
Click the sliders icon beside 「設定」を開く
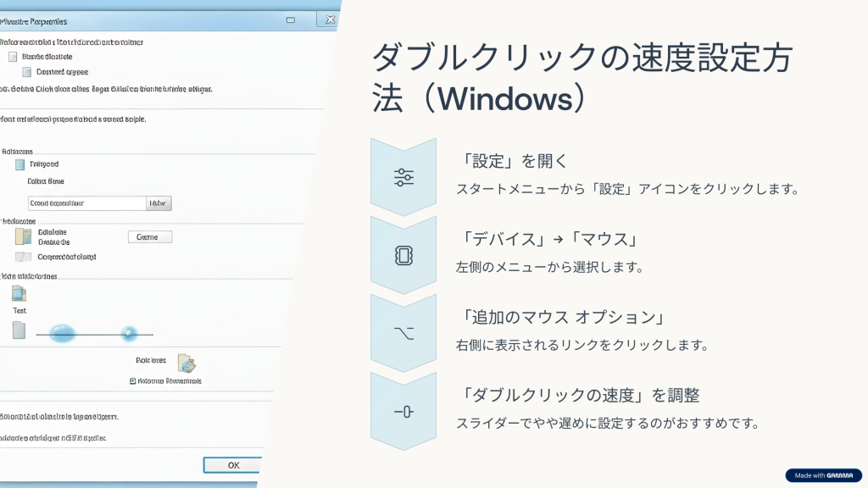[403, 177]
